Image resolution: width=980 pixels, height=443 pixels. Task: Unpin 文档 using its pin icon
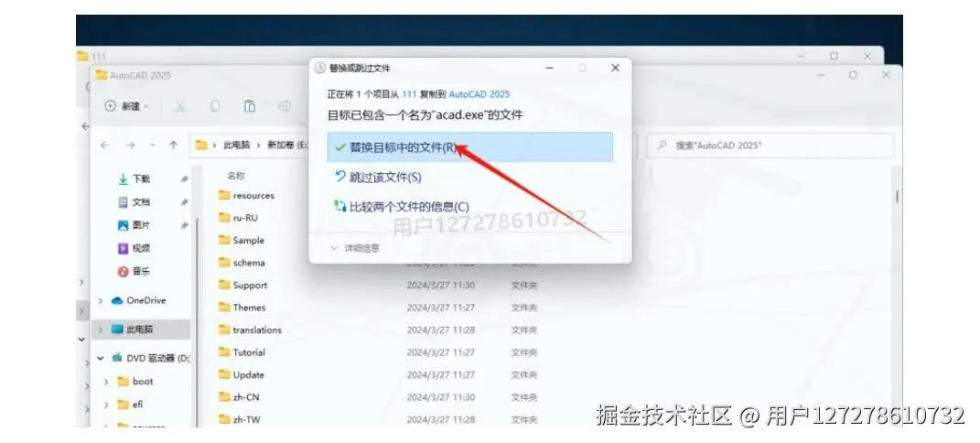click(184, 202)
